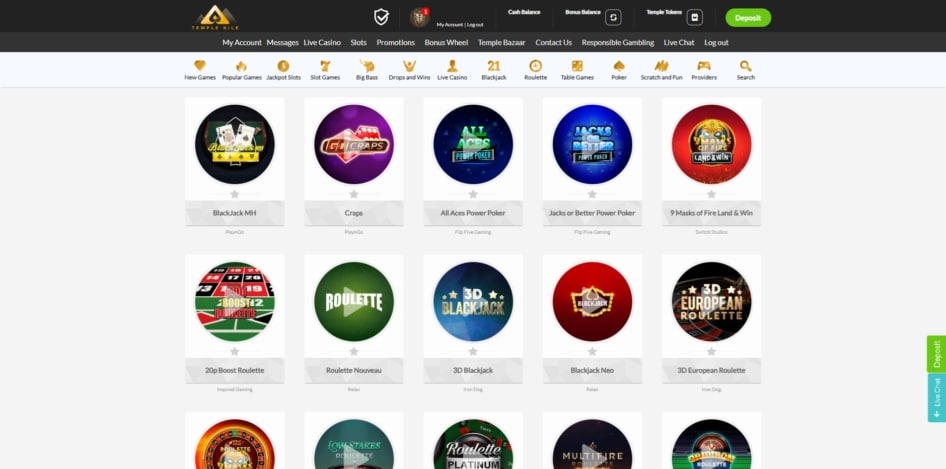Open the Promotions menu item

tap(395, 43)
